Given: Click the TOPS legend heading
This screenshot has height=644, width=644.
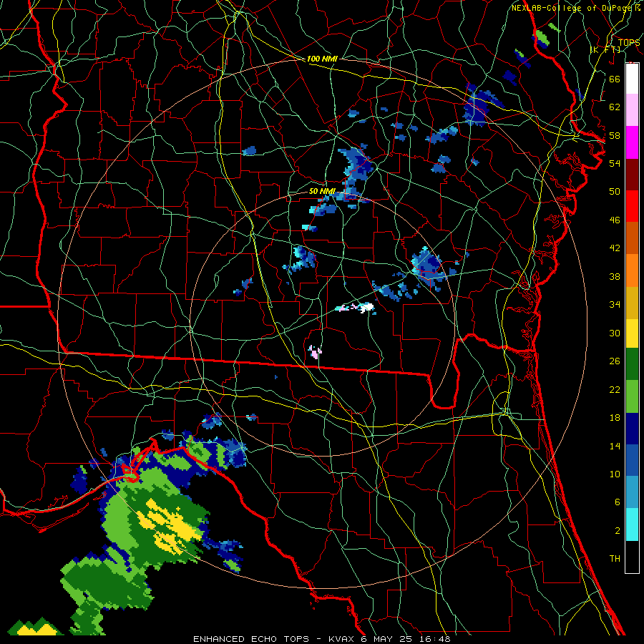Looking at the screenshot, I should point(628,42).
